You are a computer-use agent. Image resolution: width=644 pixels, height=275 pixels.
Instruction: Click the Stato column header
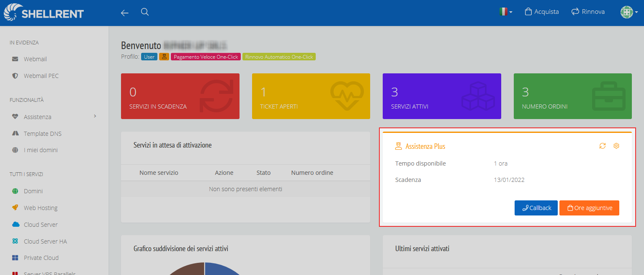click(263, 173)
